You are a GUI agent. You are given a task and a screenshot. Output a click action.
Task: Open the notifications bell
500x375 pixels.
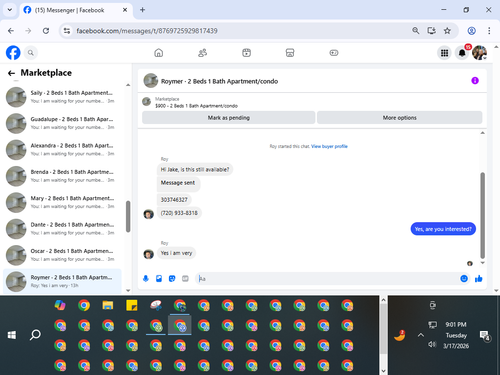pyautogui.click(x=462, y=53)
